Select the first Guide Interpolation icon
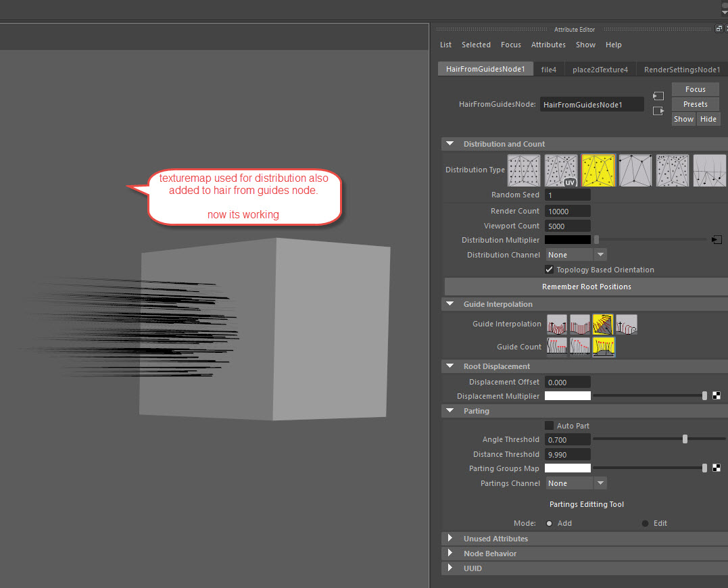 point(557,325)
